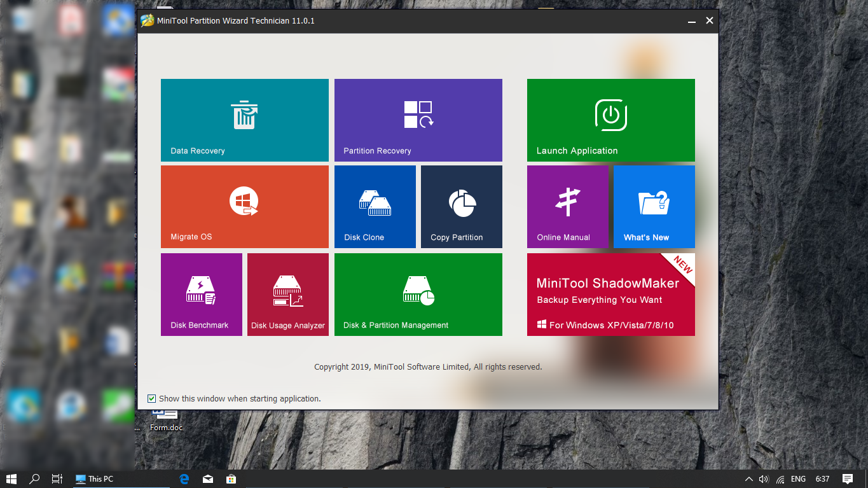Open Microsoft Store from the taskbar
Image resolution: width=868 pixels, height=488 pixels.
point(231,479)
